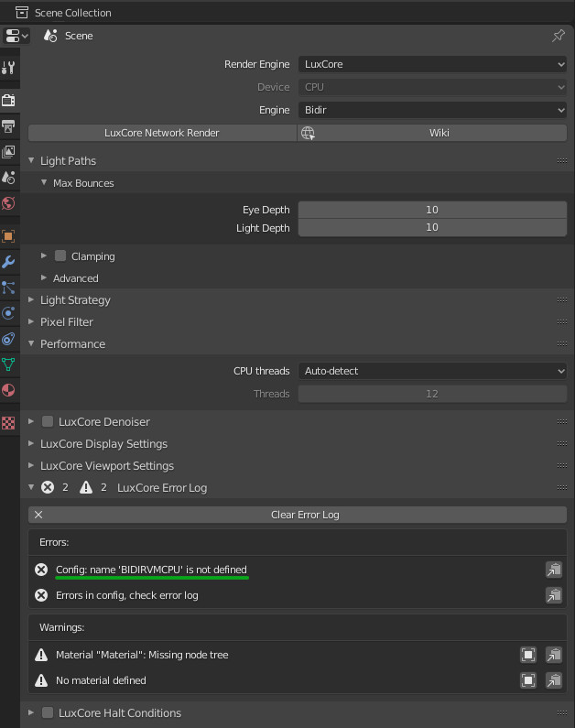Enable the LuxCore Denoiser checkbox
Screen dimensions: 575x728
[x=48, y=422]
